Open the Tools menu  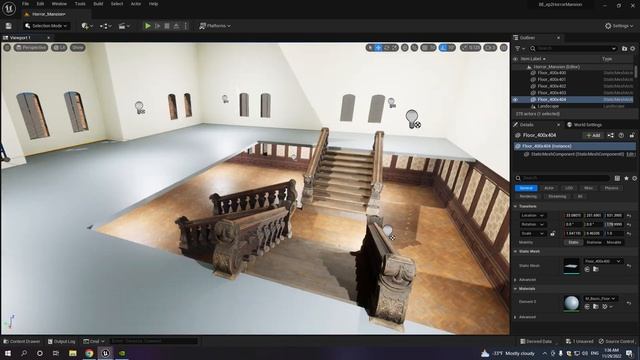pos(80,4)
